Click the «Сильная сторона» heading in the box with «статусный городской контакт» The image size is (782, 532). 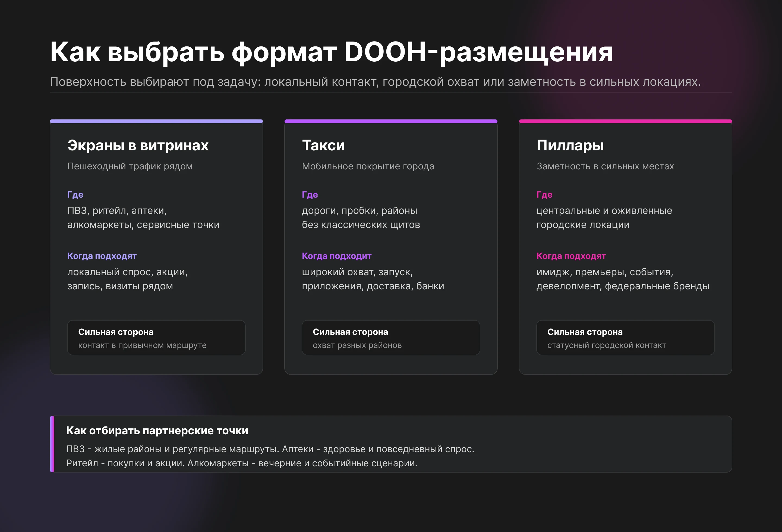(585, 332)
